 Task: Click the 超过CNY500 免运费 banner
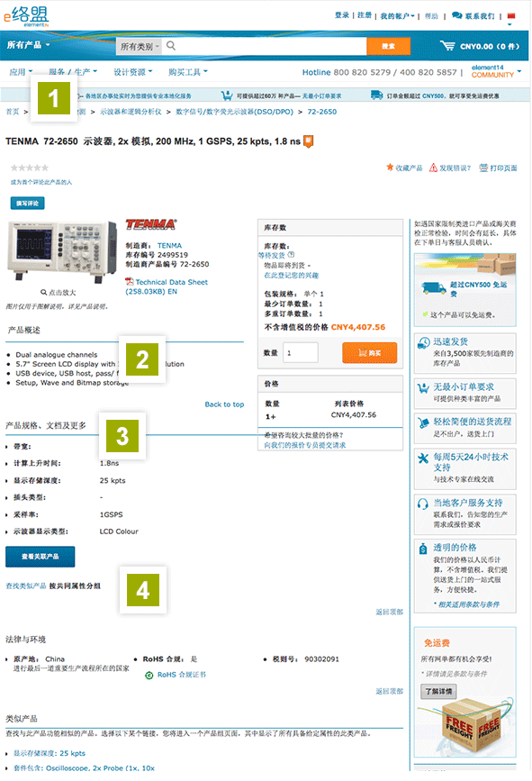pyautogui.click(x=464, y=289)
